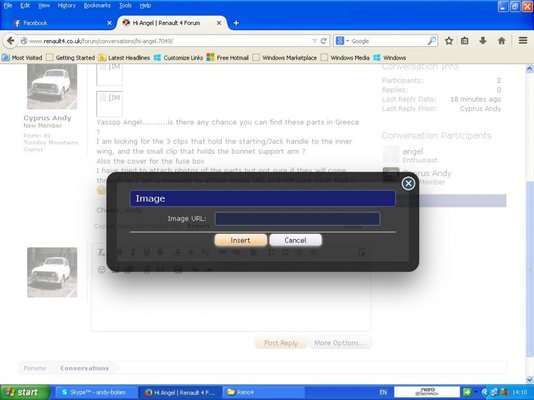Expand the URL history dropdown arrow

314,41
